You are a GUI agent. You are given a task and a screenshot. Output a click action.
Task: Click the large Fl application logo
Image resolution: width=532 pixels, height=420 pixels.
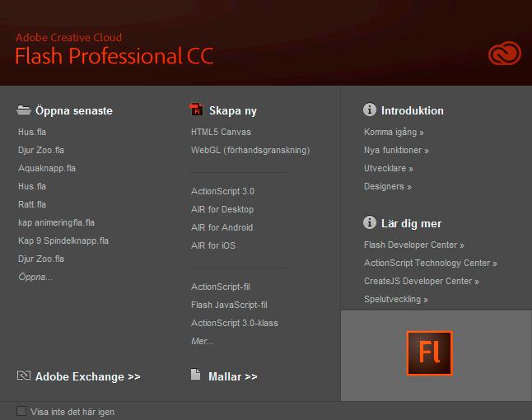click(430, 353)
